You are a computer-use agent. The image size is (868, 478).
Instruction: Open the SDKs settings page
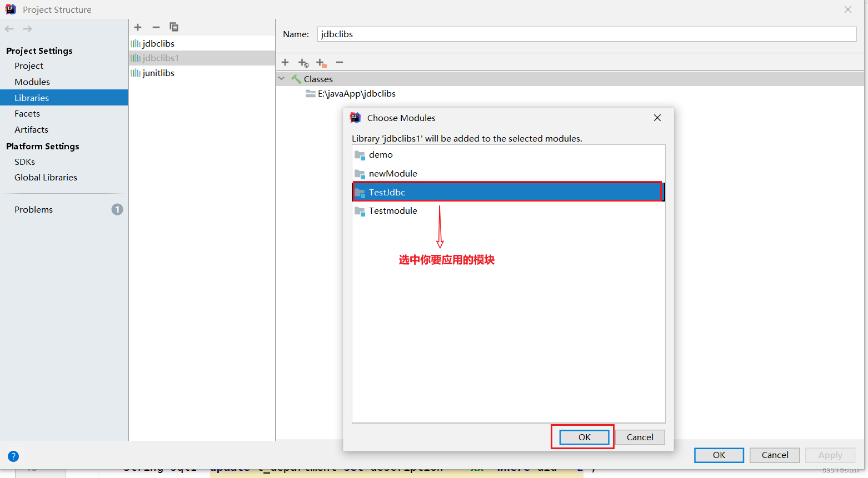pyautogui.click(x=24, y=162)
